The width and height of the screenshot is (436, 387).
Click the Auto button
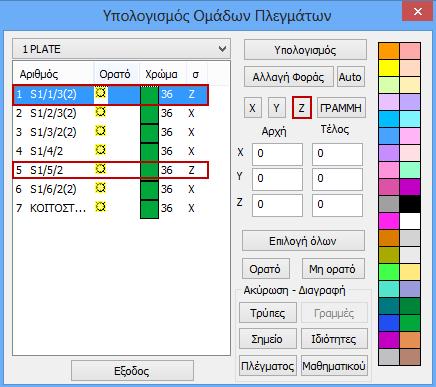pos(350,77)
